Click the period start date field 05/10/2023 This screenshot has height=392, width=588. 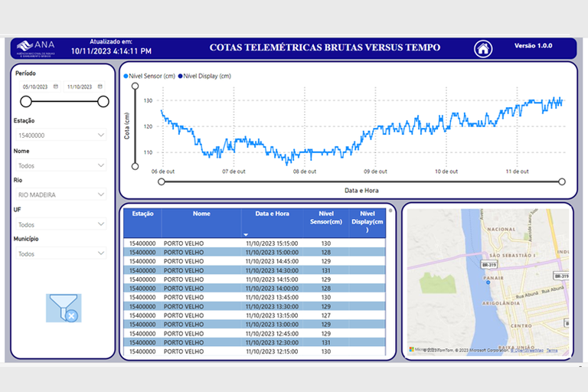click(37, 87)
